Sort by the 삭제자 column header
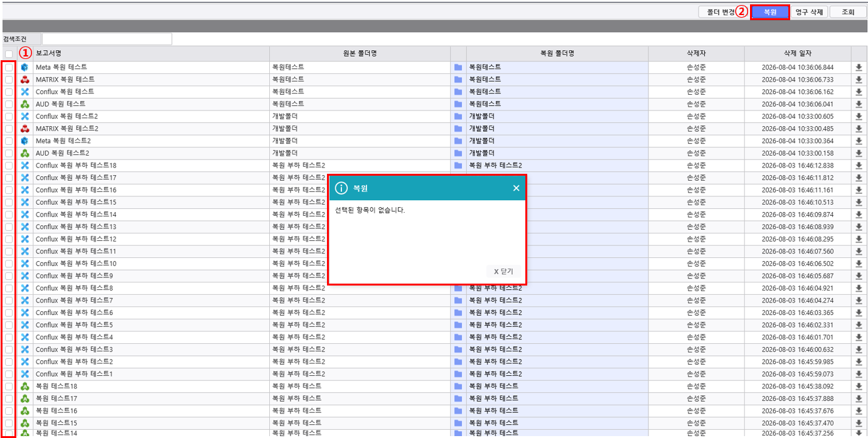The height and width of the screenshot is (438, 868). (x=696, y=53)
